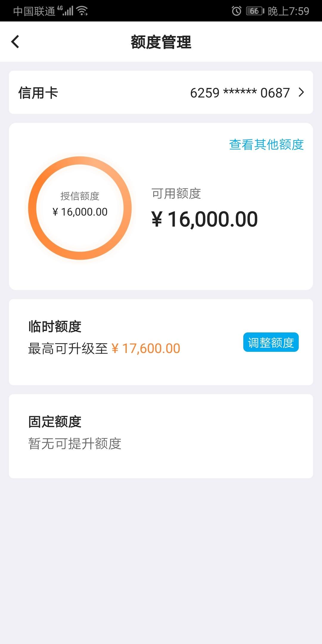Viewport: 322px width, 644px height.
Task: Tap the orange ¥17,600.00 upgrade amount
Action: (x=146, y=349)
